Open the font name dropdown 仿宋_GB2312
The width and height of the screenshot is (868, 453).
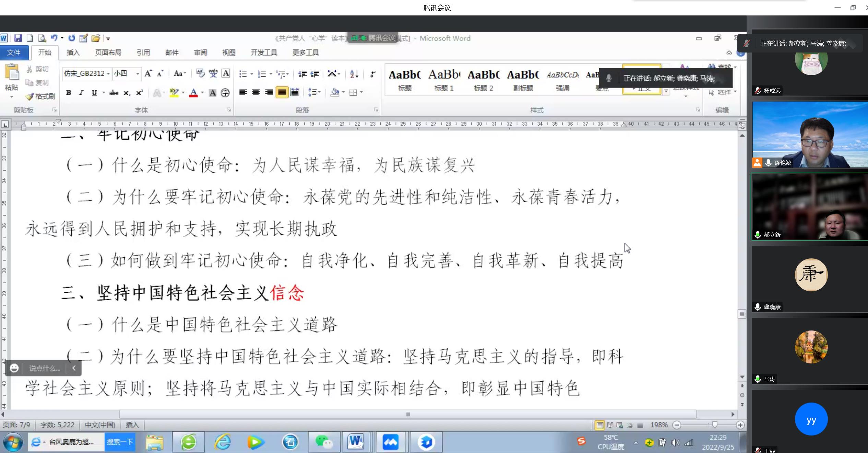108,74
